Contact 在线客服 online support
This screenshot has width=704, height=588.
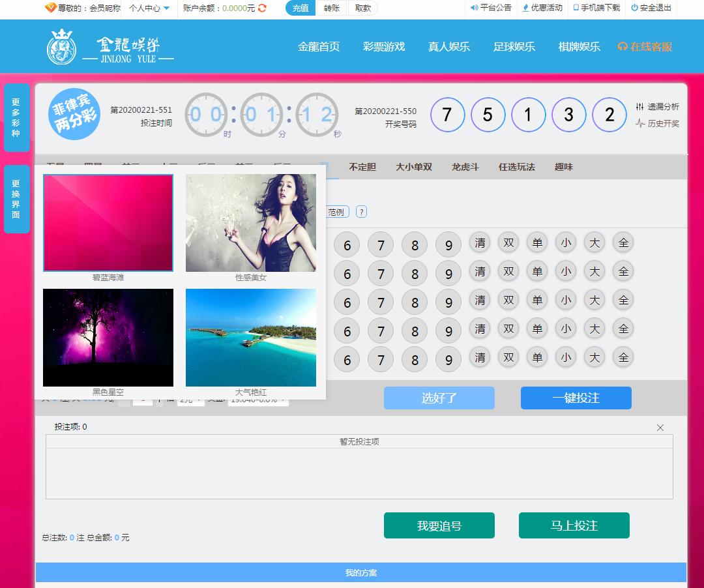[x=645, y=47]
